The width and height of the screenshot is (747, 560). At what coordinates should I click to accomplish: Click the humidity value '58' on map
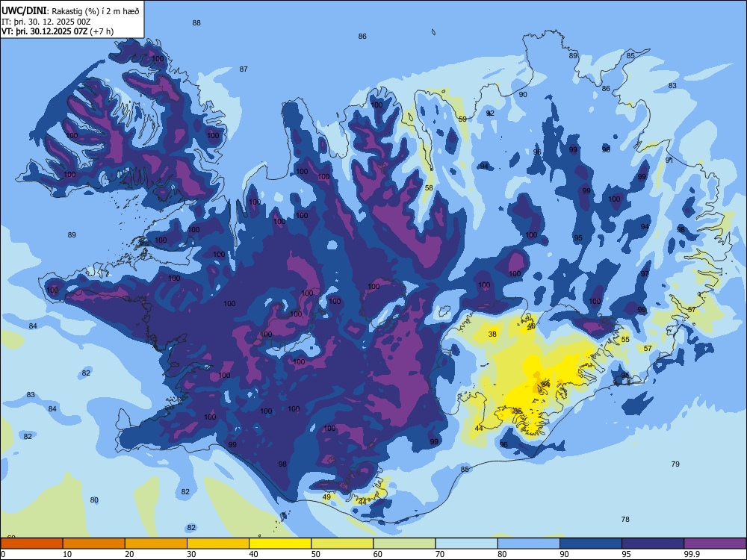pos(429,187)
